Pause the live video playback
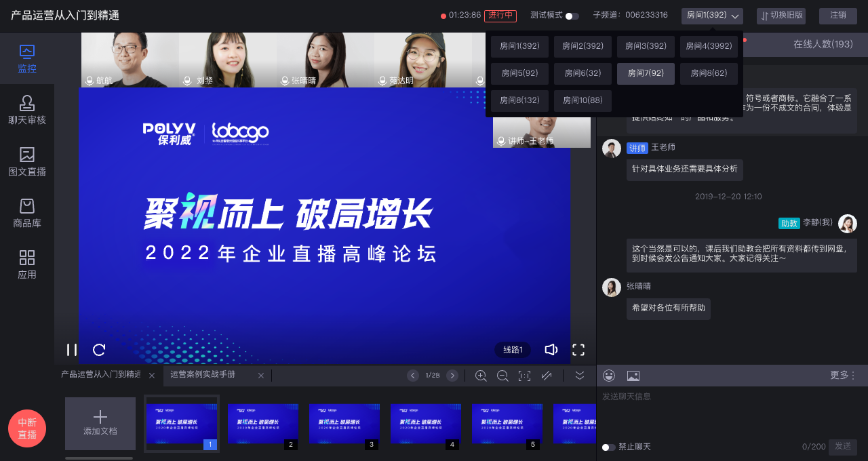 [71, 350]
